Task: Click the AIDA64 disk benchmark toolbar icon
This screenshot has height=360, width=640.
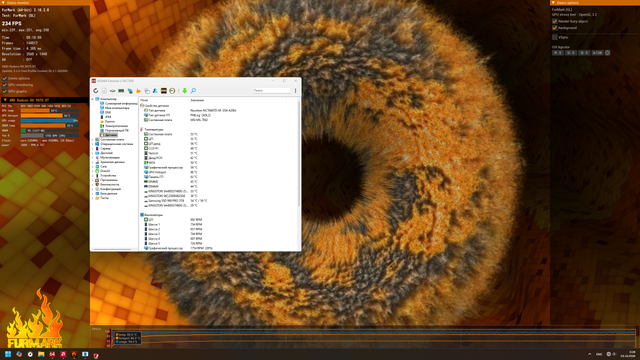Action: pyautogui.click(x=113, y=91)
